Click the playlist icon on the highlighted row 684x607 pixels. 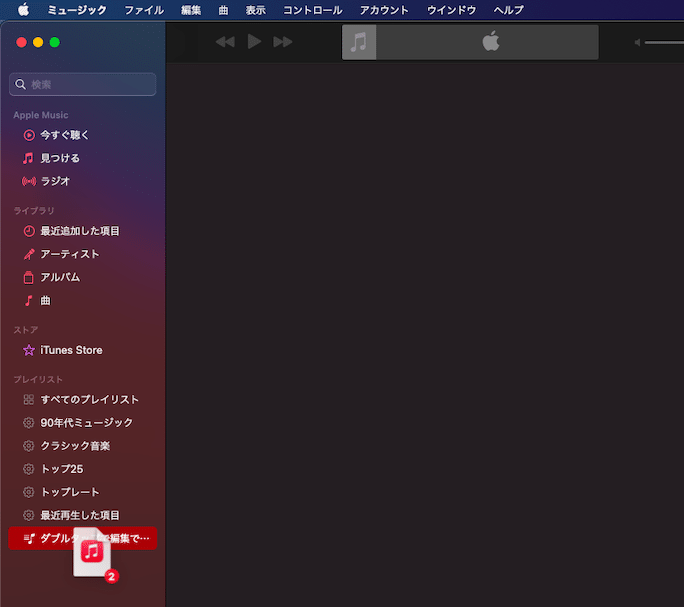(29, 538)
